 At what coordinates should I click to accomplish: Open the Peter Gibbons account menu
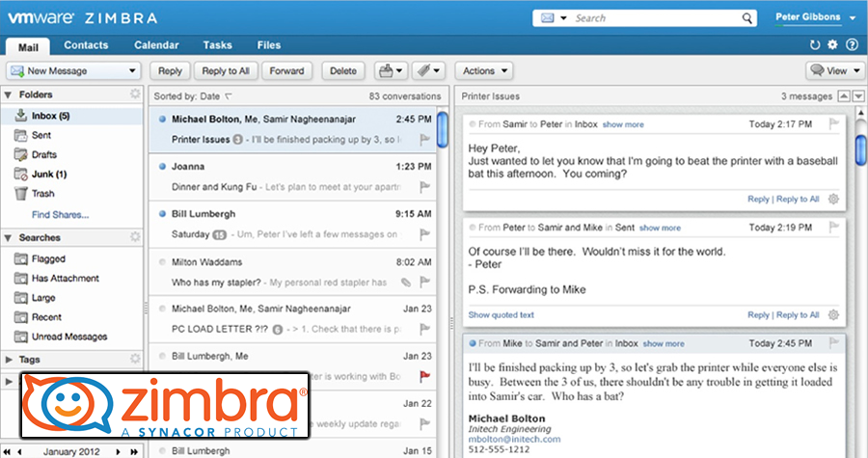coord(816,17)
